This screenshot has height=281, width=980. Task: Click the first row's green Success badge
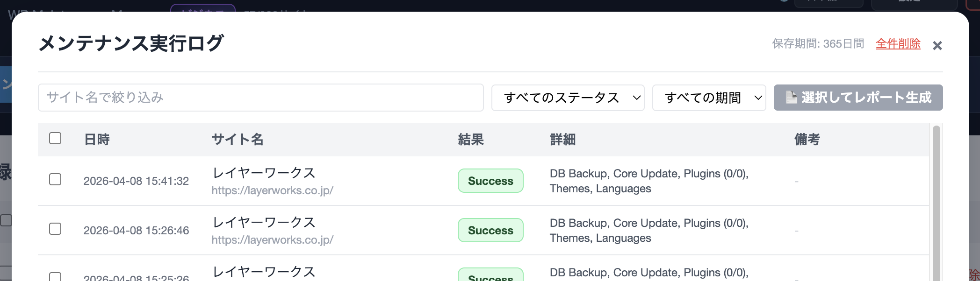point(490,181)
